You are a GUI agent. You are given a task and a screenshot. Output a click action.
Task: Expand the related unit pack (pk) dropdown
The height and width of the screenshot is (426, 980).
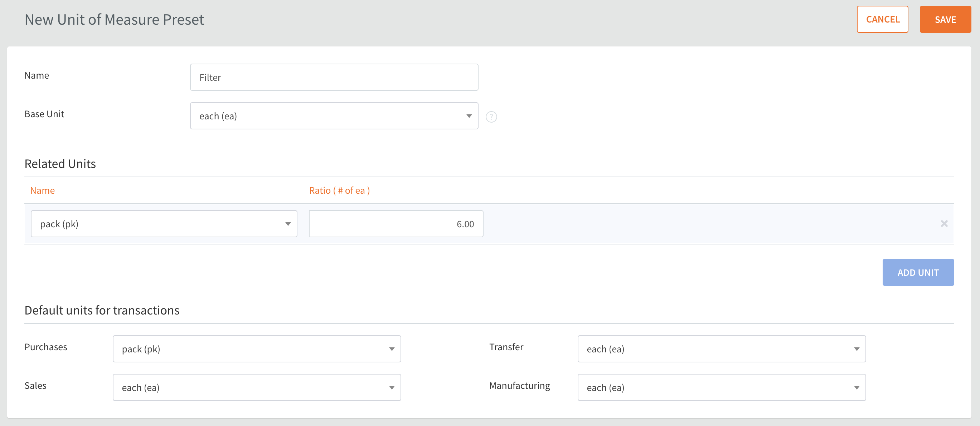[x=164, y=224]
